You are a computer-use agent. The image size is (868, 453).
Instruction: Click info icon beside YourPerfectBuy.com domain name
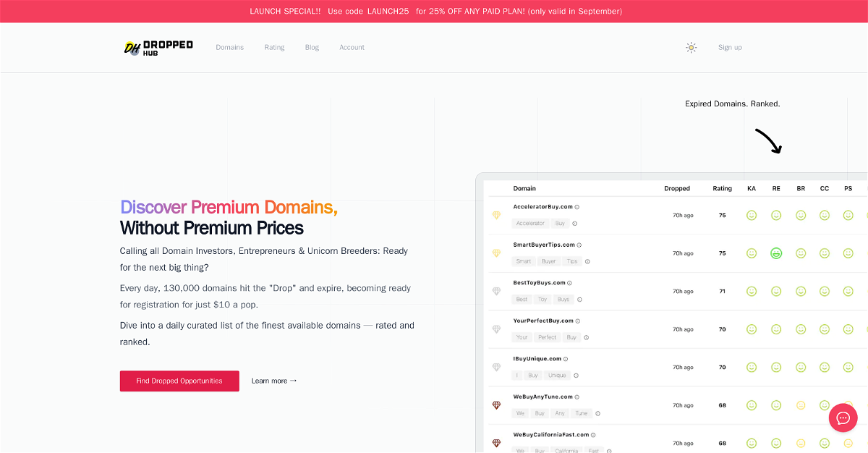pos(578,321)
